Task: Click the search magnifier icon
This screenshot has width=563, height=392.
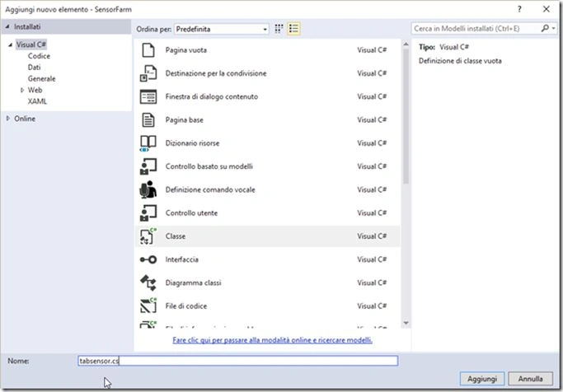Action: [545, 28]
